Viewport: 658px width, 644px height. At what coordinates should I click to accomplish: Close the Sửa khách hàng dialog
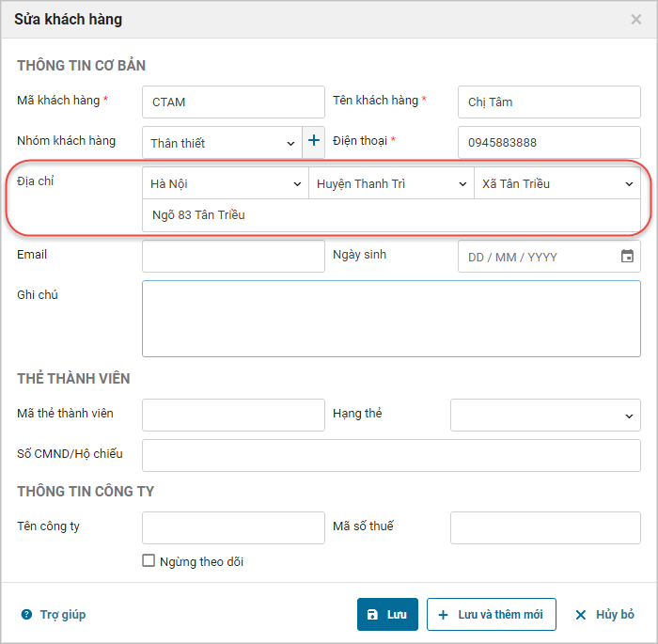coord(636,19)
